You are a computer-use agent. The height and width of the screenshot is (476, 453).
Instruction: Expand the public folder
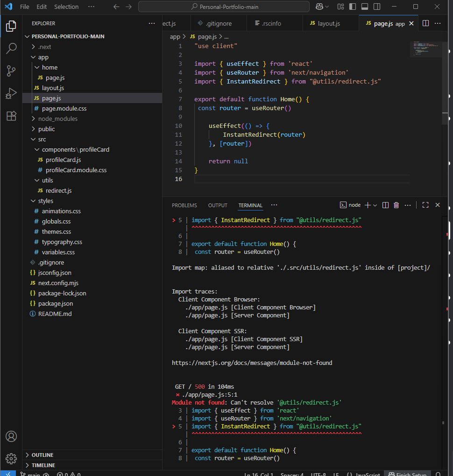pos(46,129)
